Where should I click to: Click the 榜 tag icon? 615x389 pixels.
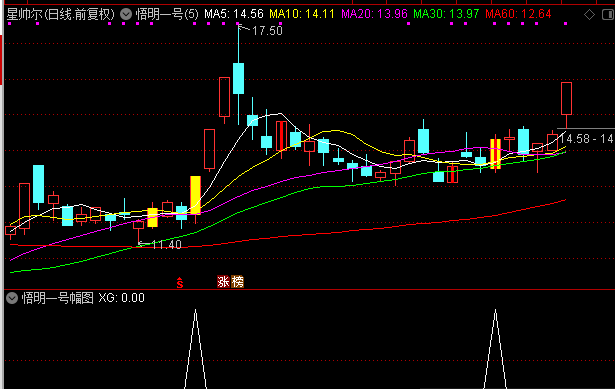237,282
